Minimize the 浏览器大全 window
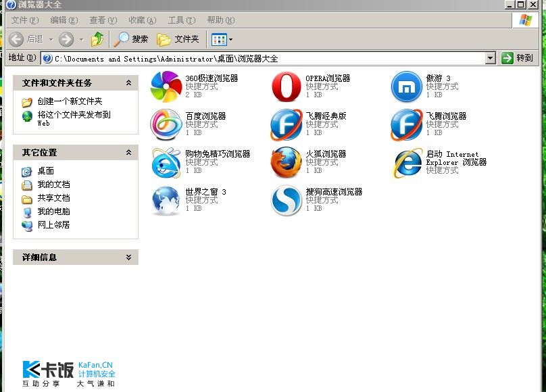Viewport: 546px width, 392px height. pos(510,5)
